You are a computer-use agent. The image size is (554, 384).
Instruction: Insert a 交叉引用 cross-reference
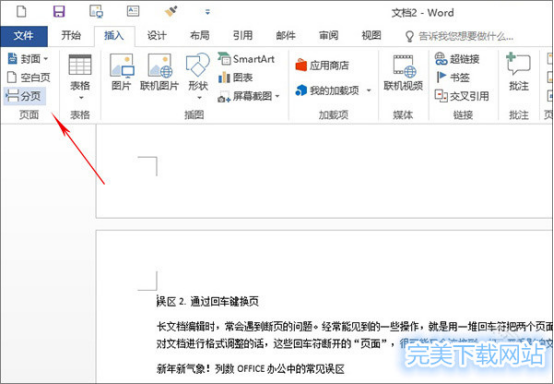462,96
